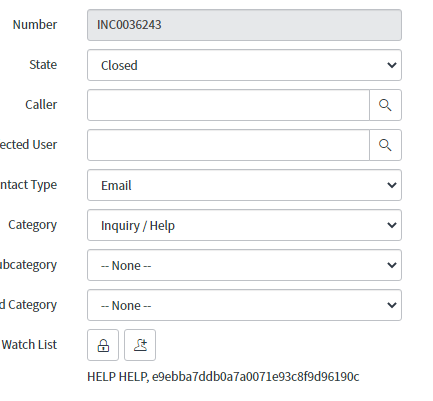This screenshot has width=433, height=401.
Task: Unlock the Watch List with the padlock icon
Action: (103, 345)
